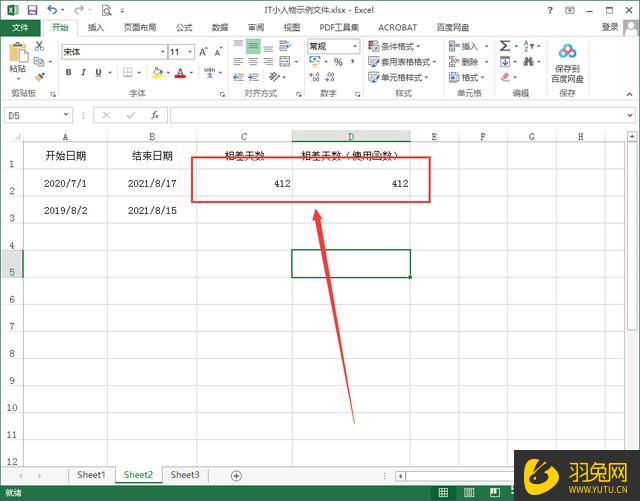Cut selection with the scissors icon
The width and height of the screenshot is (640, 501).
39,46
